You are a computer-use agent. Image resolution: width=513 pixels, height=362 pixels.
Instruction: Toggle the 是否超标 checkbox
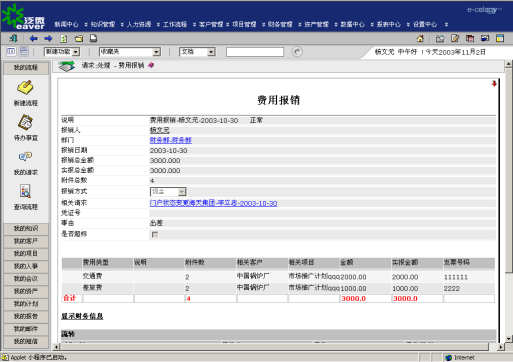(x=155, y=234)
